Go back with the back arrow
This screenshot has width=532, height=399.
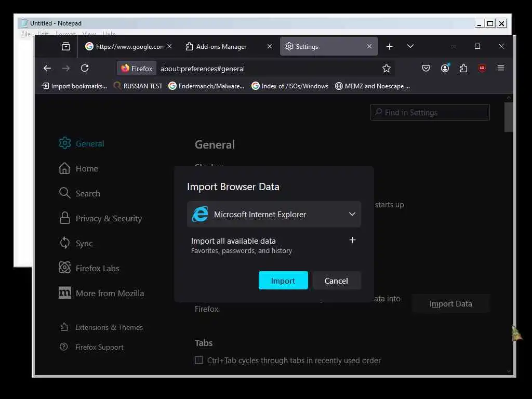coord(47,68)
